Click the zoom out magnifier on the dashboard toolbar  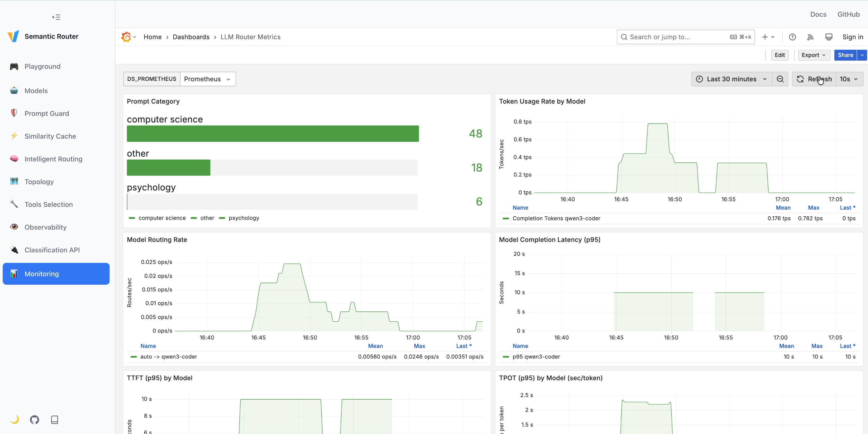coord(780,79)
